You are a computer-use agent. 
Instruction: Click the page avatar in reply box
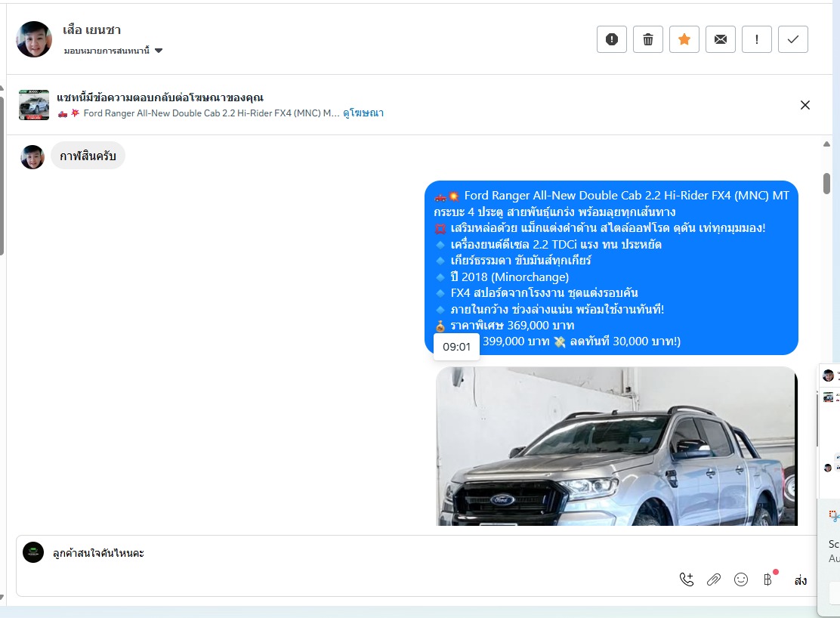[x=33, y=552]
